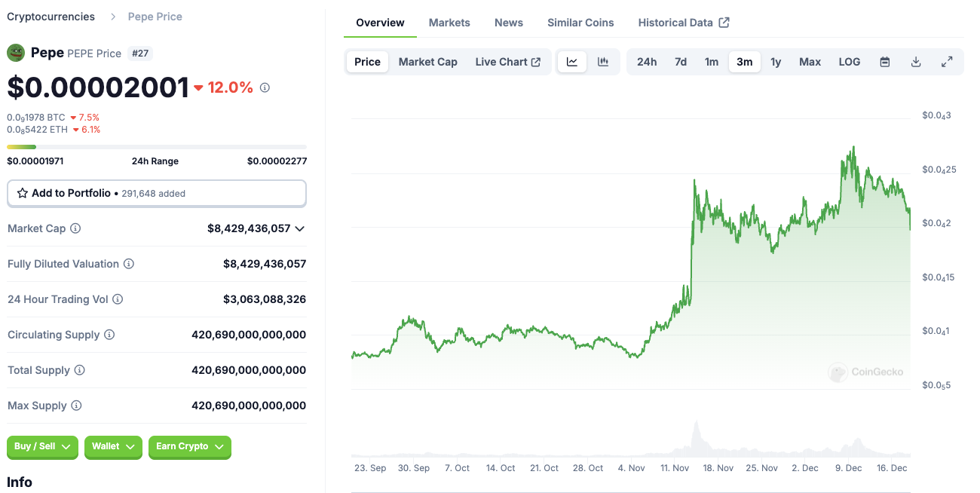The width and height of the screenshot is (980, 493).
Task: Click the Pepe frog coin logo
Action: point(16,53)
